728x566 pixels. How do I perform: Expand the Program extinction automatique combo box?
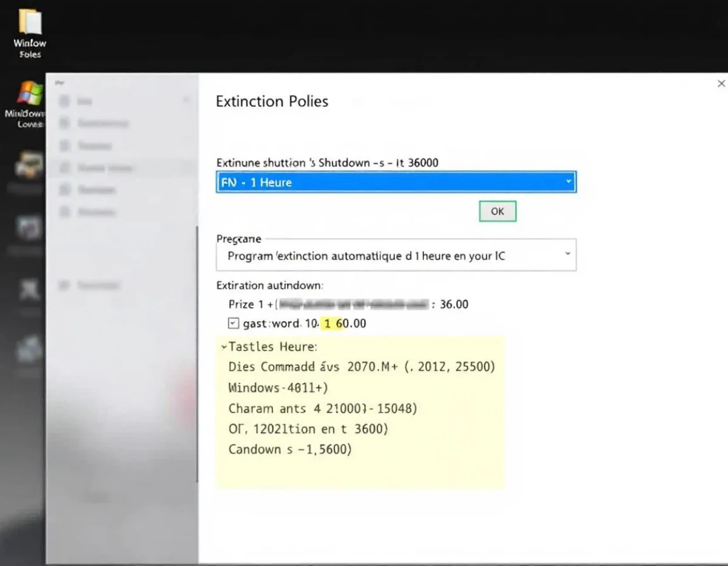(396, 255)
